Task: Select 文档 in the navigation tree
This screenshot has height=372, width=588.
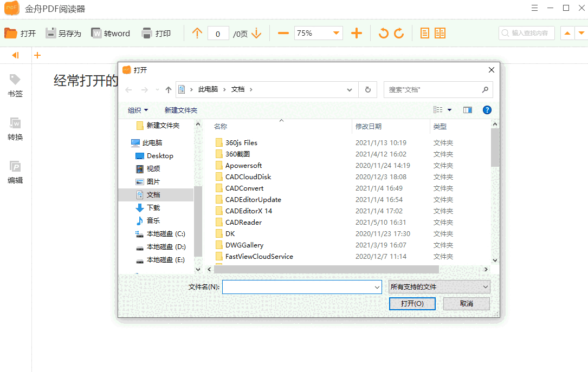Action: click(153, 195)
